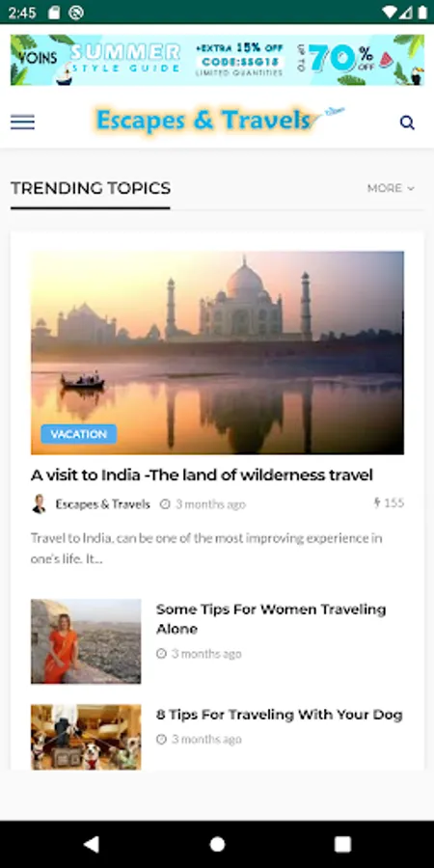This screenshot has height=868, width=434.
Task: Tap the woman in orange dress thumbnail
Action: tap(86, 641)
